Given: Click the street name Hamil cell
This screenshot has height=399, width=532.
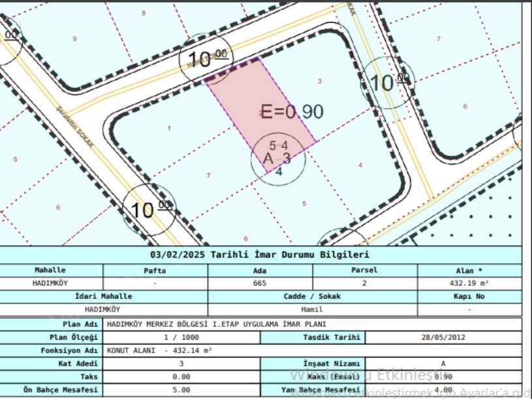Looking at the screenshot, I should click(312, 310).
